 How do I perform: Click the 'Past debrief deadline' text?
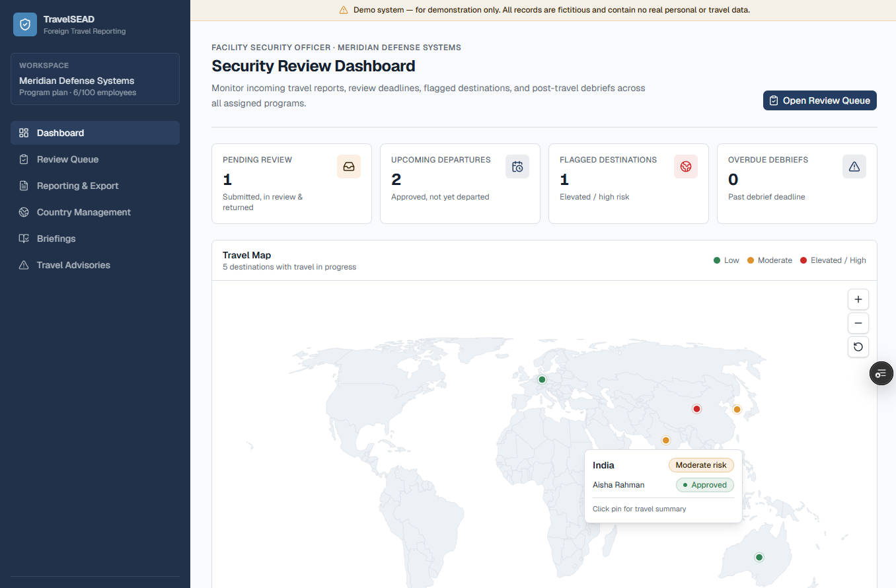pyautogui.click(x=766, y=197)
